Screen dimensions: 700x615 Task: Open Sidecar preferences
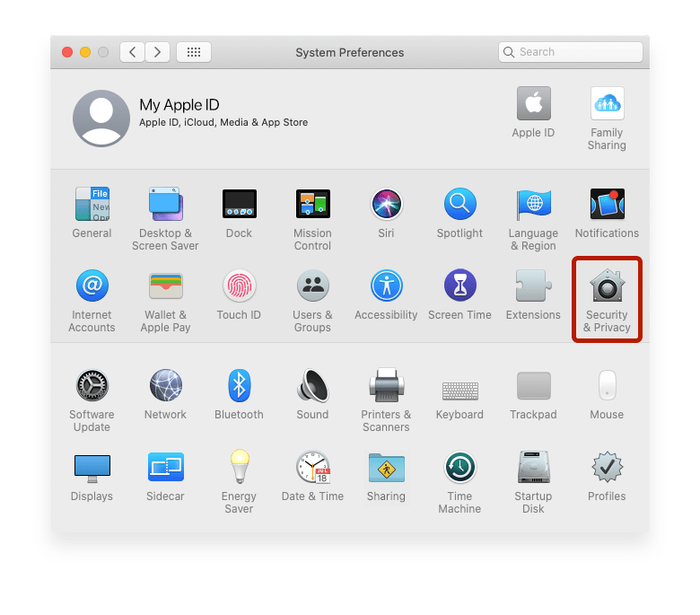coord(165,467)
